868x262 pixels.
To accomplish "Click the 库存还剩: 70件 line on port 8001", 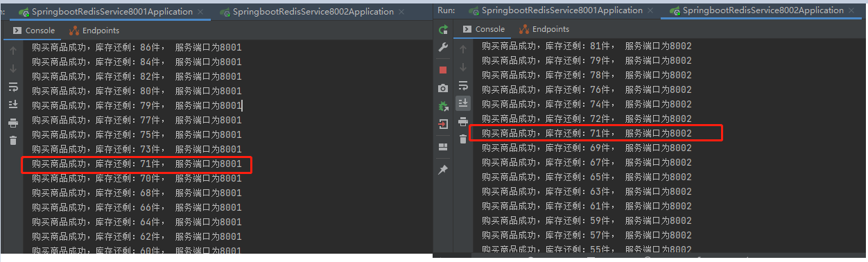I will tap(137, 178).
